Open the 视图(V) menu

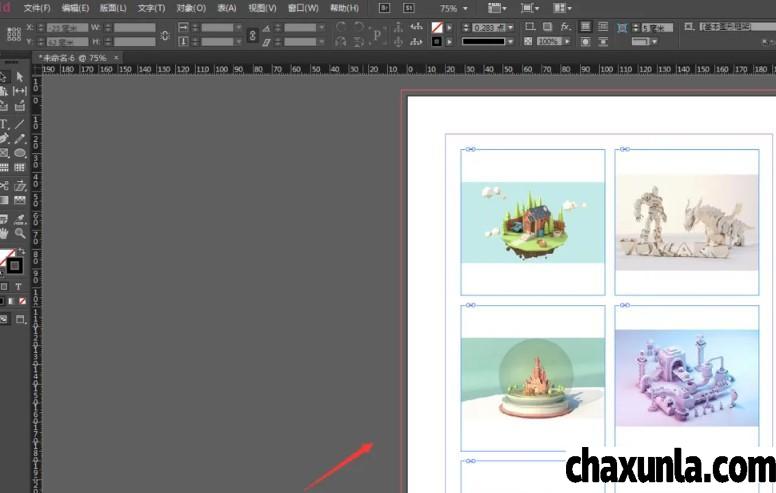(262, 8)
